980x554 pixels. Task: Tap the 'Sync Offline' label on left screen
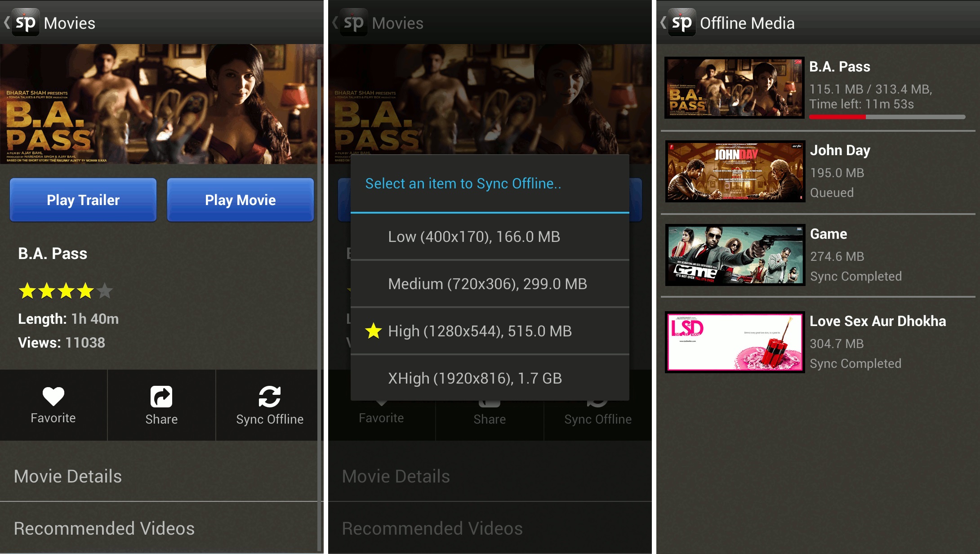coord(270,419)
